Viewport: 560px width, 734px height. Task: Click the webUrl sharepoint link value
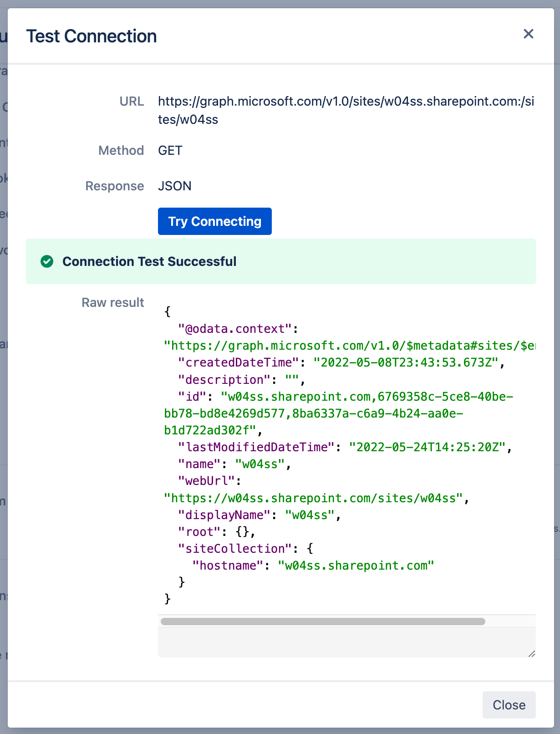coord(313,498)
